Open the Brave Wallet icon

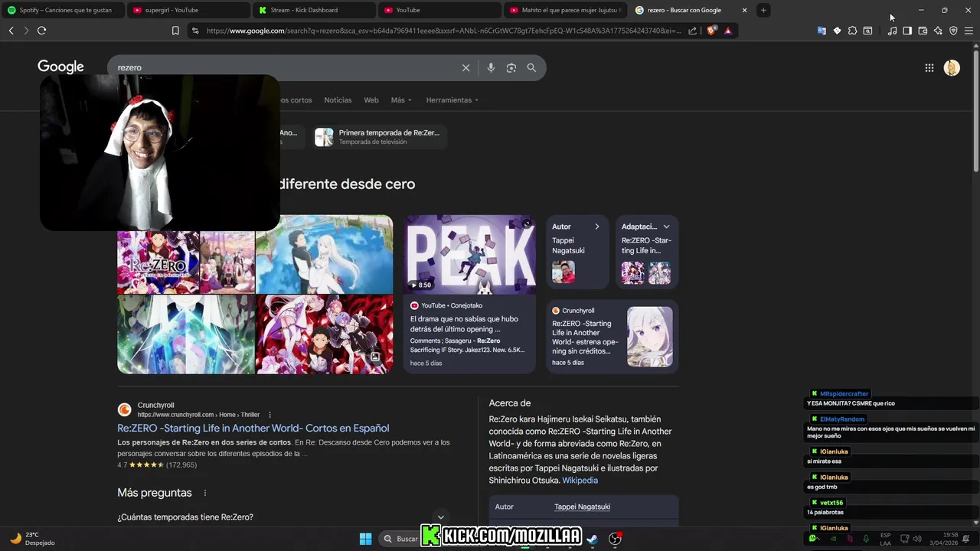[x=923, y=31]
